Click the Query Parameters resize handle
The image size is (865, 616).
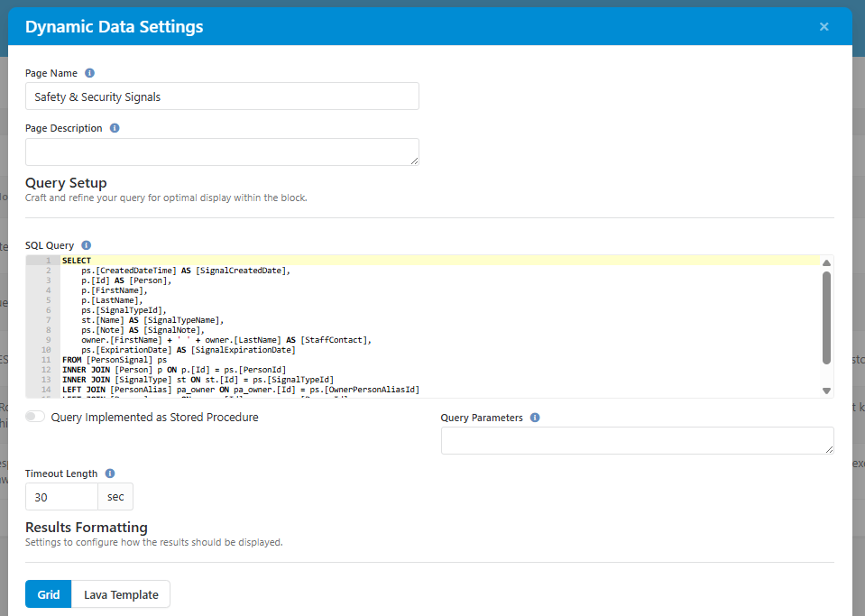[829, 449]
